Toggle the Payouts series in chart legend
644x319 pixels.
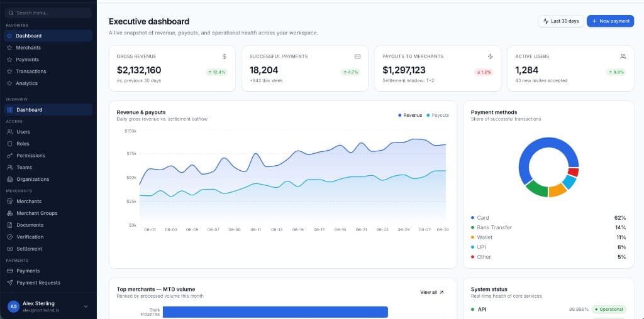click(438, 115)
